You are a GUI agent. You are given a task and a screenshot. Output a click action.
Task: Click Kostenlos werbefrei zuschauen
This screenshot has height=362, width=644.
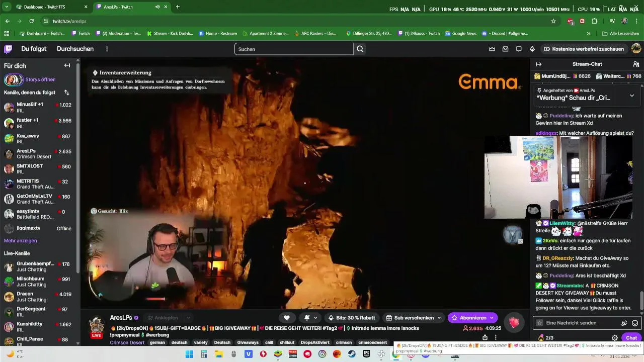[x=584, y=49]
